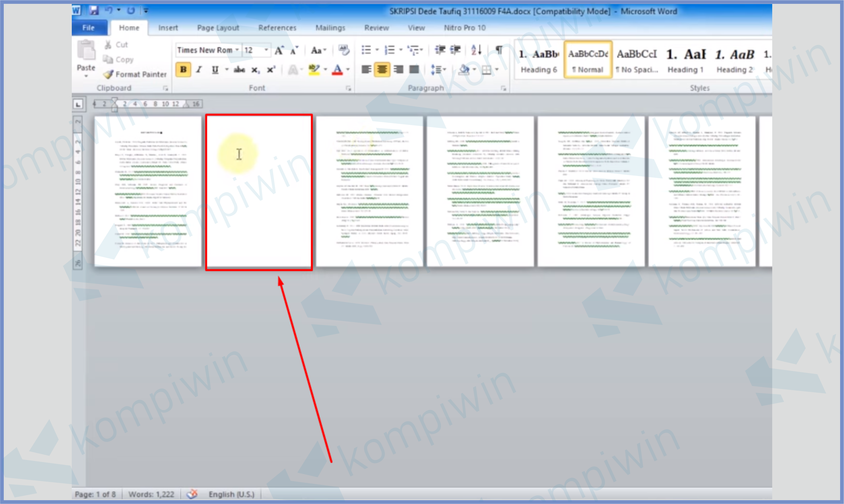844x504 pixels.
Task: Click the Grow Font icon
Action: (x=279, y=51)
